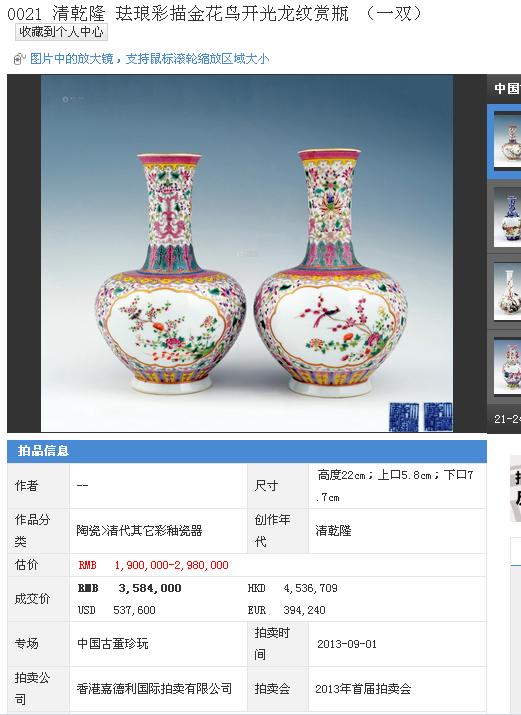Click the left blue seal mark

tap(404, 417)
